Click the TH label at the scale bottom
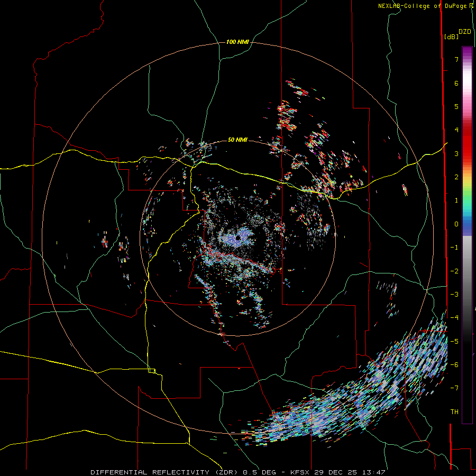The height and width of the screenshot is (476, 476). click(x=454, y=412)
